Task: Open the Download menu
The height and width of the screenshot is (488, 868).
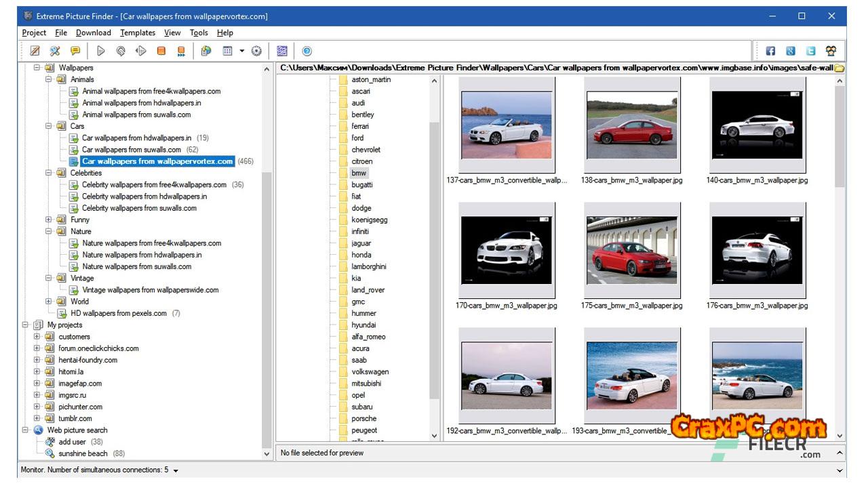Action: coord(93,33)
